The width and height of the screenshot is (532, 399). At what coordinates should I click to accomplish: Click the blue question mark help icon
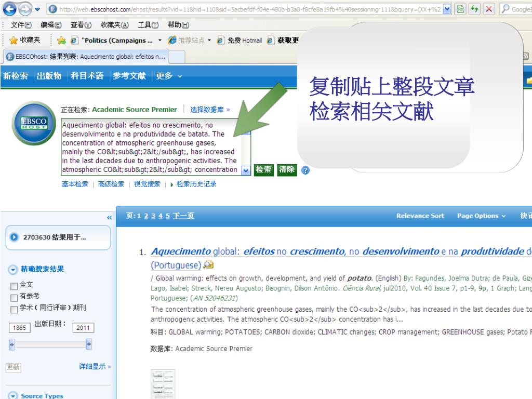[305, 170]
